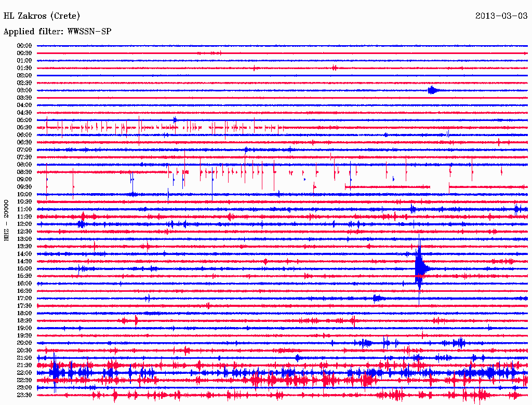Image resolution: width=532 pixels, height=405 pixels.
Task: Click the 14:30 time label
Action: [x=24, y=262]
